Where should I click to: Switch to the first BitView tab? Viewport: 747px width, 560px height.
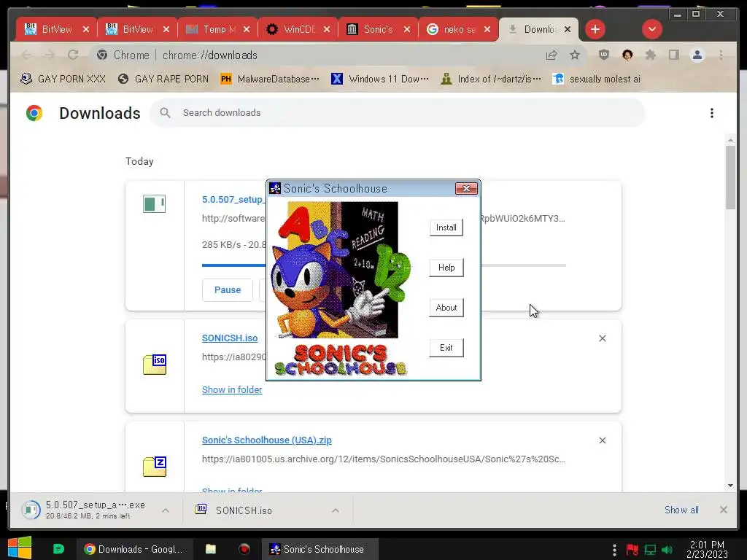click(x=57, y=29)
